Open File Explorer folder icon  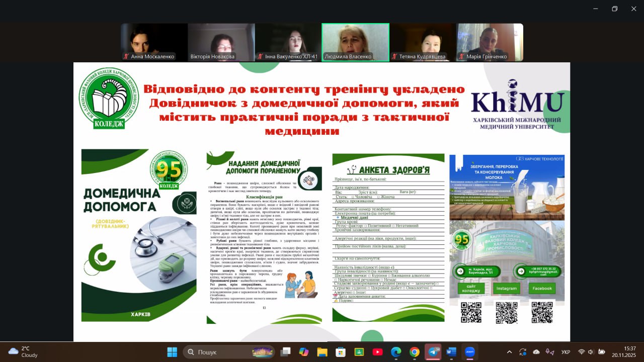pyautogui.click(x=322, y=352)
